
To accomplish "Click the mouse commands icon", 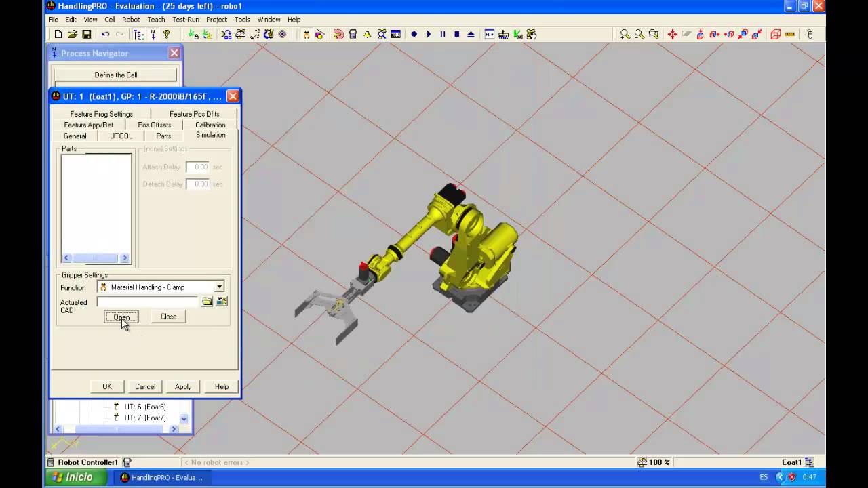I will (x=809, y=34).
